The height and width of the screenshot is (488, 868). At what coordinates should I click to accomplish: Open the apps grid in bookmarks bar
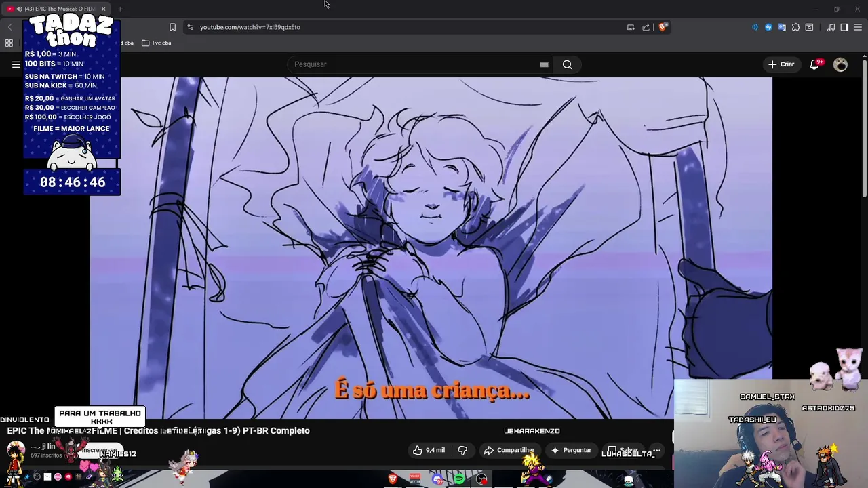[x=9, y=43]
